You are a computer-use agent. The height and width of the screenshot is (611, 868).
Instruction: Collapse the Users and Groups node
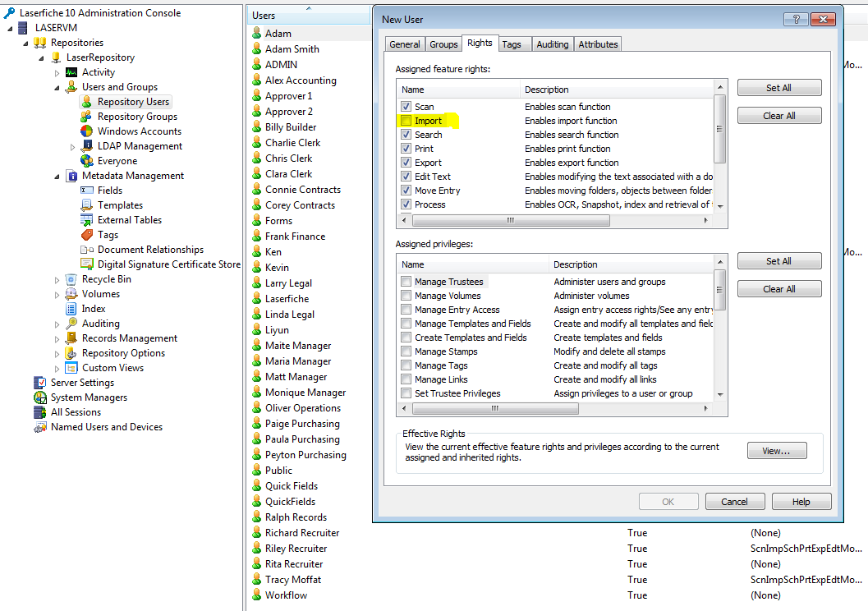click(x=57, y=87)
